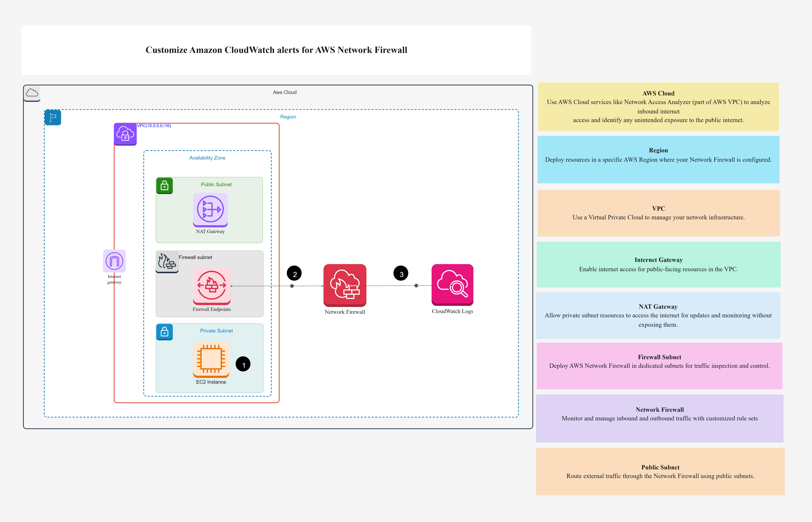The height and width of the screenshot is (522, 812).
Task: Click the 'Network Firewall' caption under red icon
Action: (x=345, y=312)
